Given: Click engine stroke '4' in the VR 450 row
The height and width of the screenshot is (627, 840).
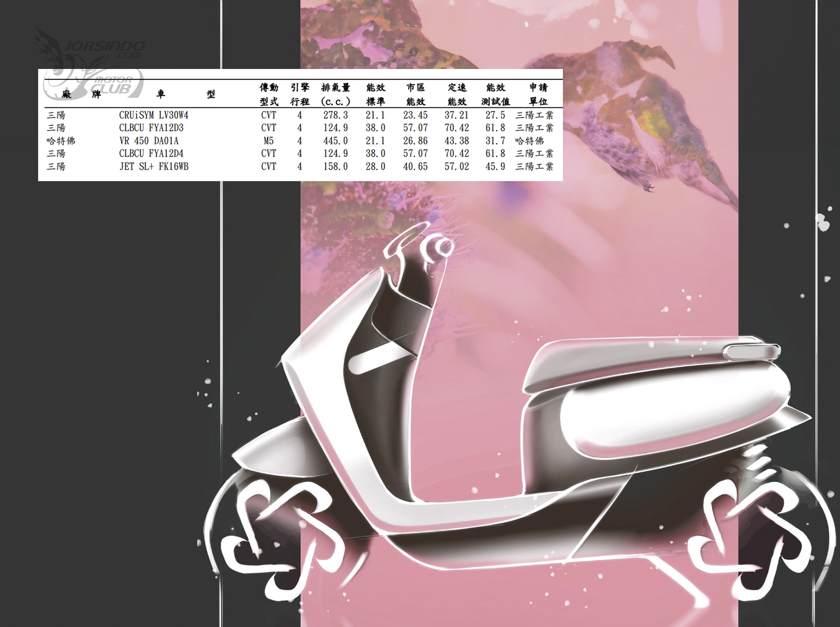Looking at the screenshot, I should pyautogui.click(x=300, y=141).
